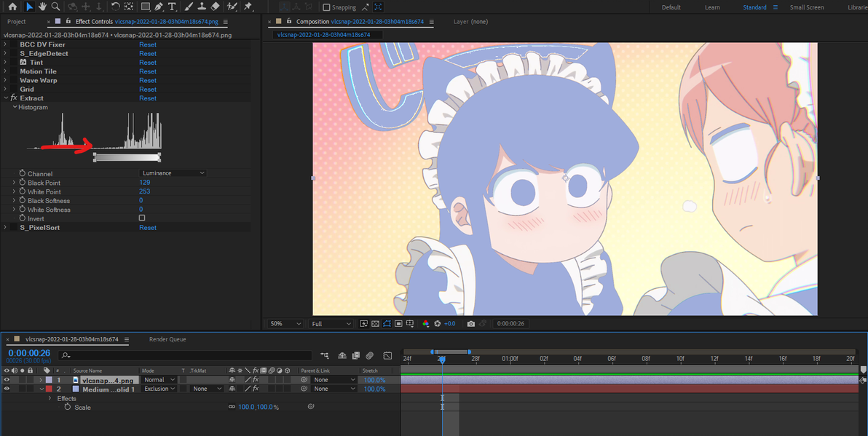The width and height of the screenshot is (868, 436).
Task: Toggle mask and shape path visibility
Action: tap(387, 324)
